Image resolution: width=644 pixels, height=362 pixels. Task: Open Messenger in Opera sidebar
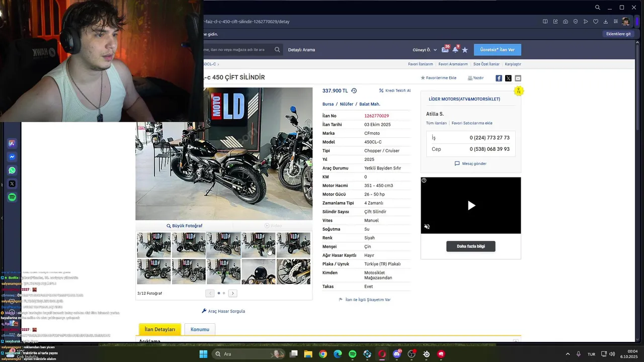click(x=12, y=157)
